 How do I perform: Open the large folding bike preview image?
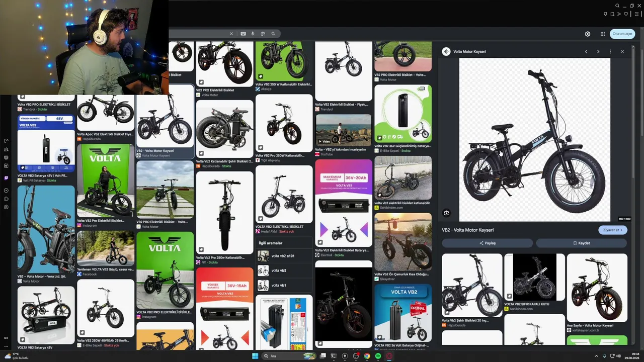click(x=535, y=140)
